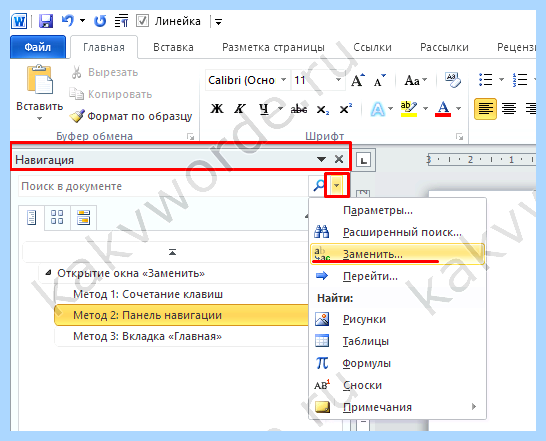Select center text alignment
Viewport: 546px width, 441px height.
click(x=509, y=109)
